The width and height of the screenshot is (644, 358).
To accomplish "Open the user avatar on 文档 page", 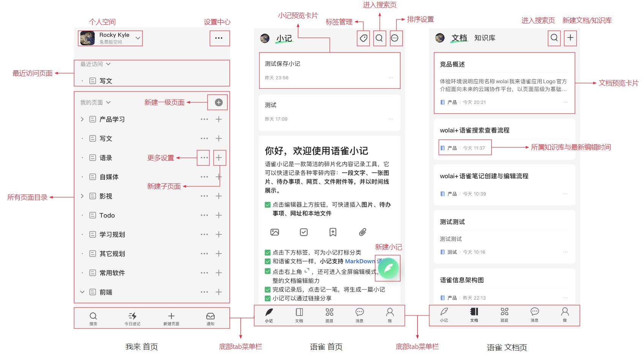I will pyautogui.click(x=440, y=38).
